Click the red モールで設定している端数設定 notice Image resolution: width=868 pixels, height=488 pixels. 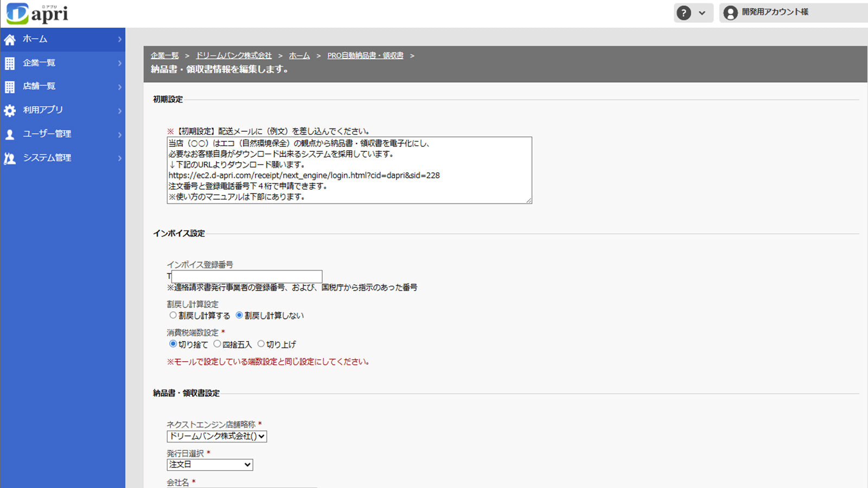point(268,362)
